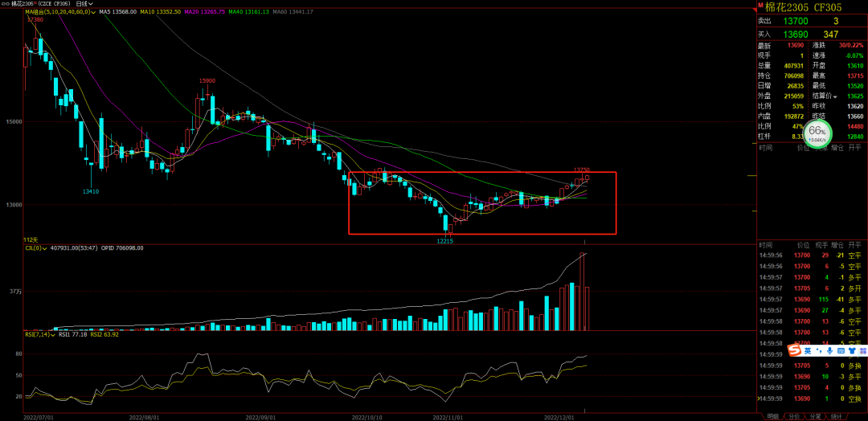This screenshot has height=421, width=868.
Task: Click the 15900 peak price marker
Action: pyautogui.click(x=207, y=81)
